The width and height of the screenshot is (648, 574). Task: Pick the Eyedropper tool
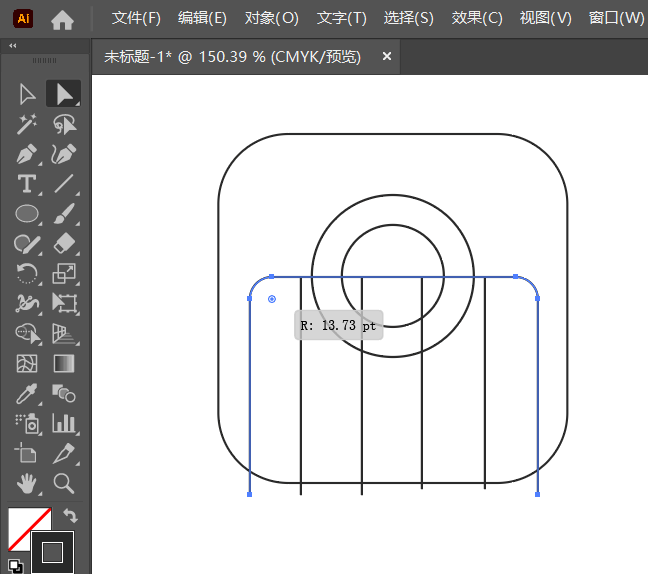coord(27,393)
